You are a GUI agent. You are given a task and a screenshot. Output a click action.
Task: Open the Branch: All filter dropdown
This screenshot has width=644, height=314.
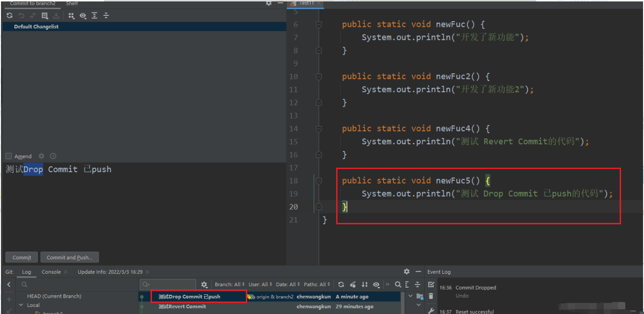tap(230, 284)
